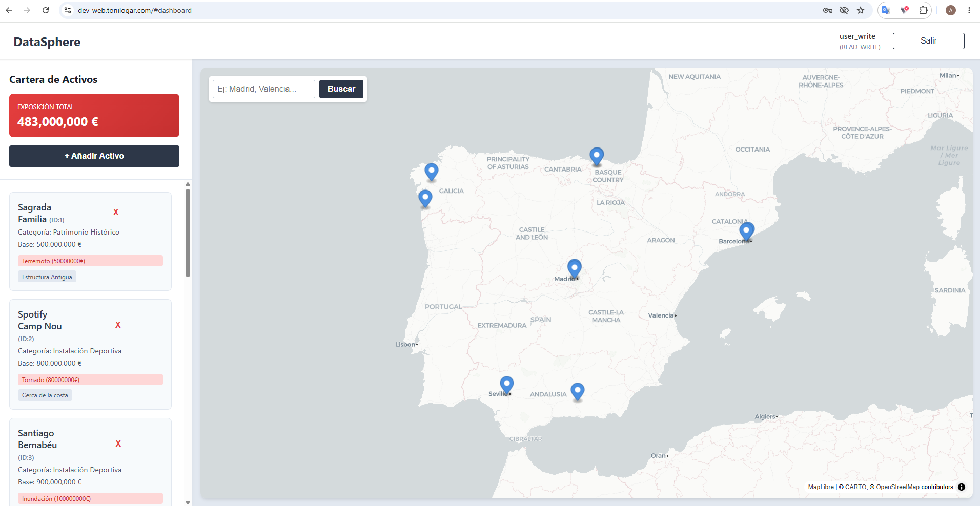Delete the Sagrada Familia asset with X
This screenshot has height=506, width=980.
click(116, 212)
